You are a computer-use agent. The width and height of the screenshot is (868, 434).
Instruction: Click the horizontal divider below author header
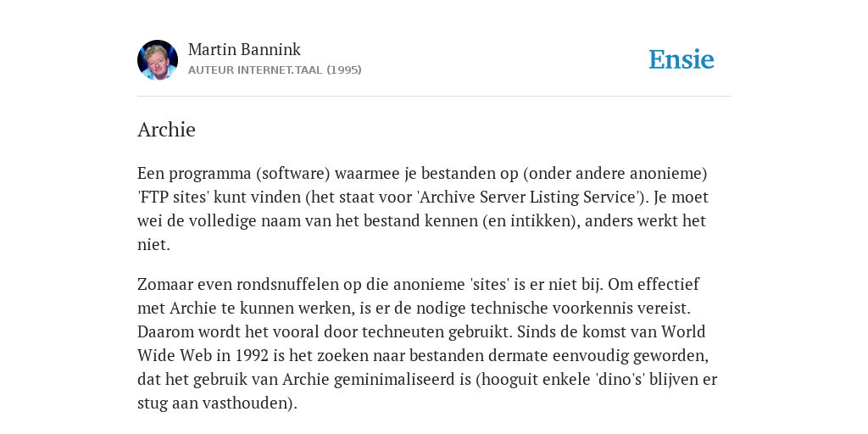(434, 97)
